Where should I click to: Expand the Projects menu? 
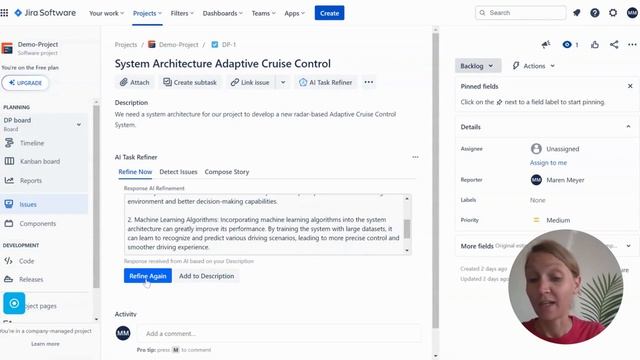pyautogui.click(x=147, y=13)
